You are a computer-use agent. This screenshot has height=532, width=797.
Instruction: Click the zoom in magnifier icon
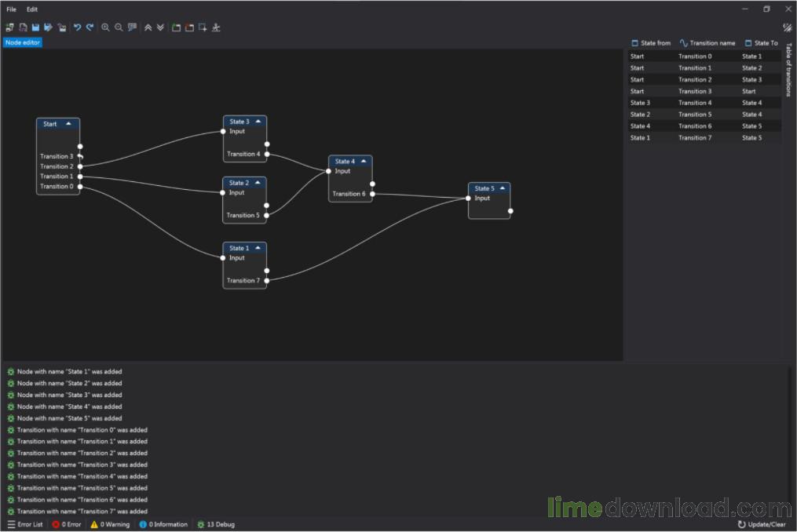[x=105, y=27]
